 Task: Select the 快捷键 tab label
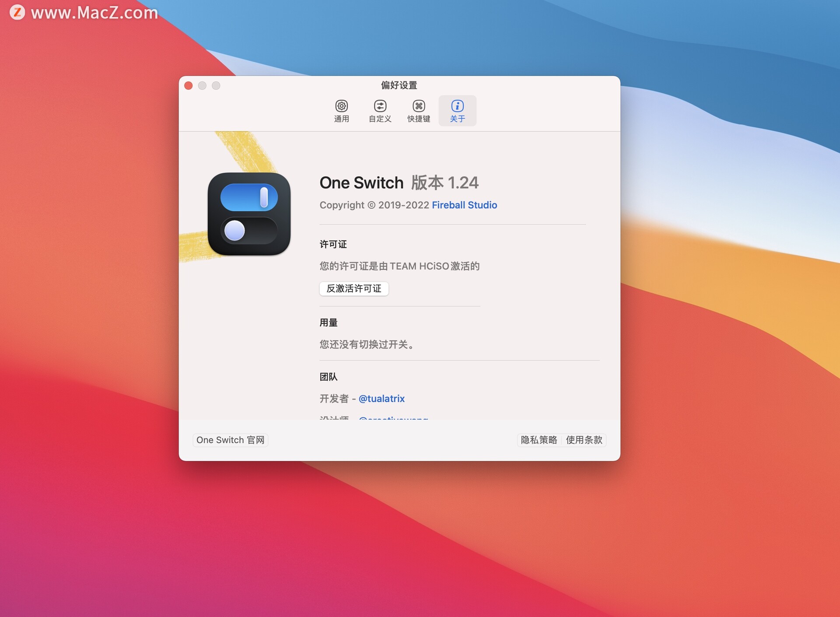coord(419,119)
